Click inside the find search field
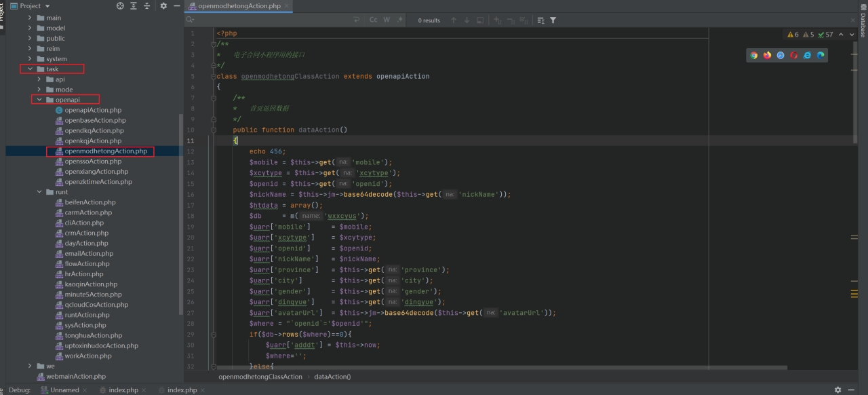Viewport: 868px width, 395px height. (x=271, y=20)
